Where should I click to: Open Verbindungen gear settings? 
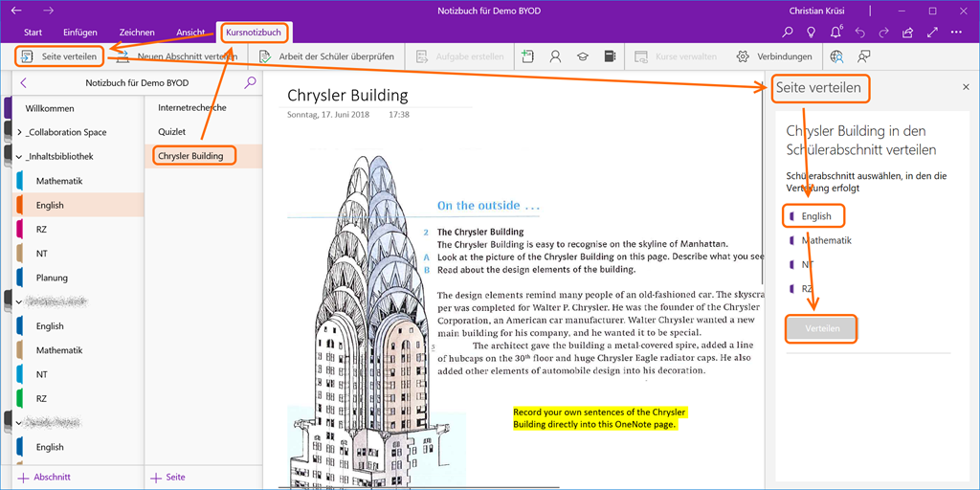click(x=774, y=56)
